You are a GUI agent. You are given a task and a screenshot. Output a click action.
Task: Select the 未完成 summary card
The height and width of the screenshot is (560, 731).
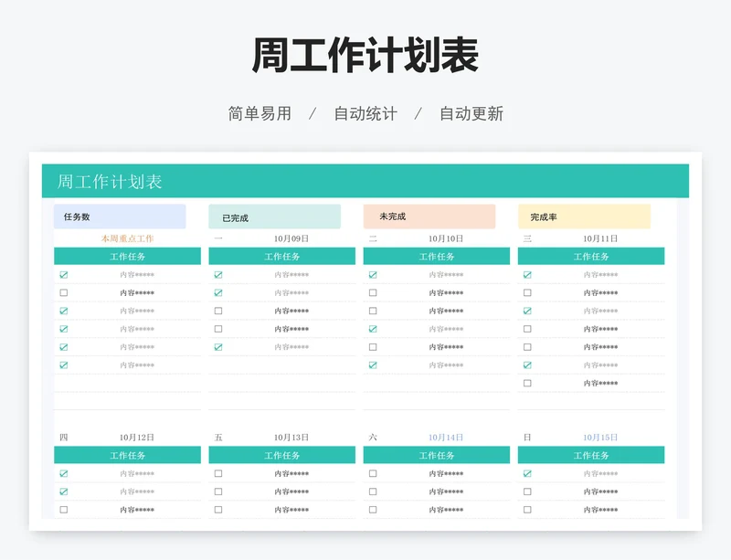429,217
